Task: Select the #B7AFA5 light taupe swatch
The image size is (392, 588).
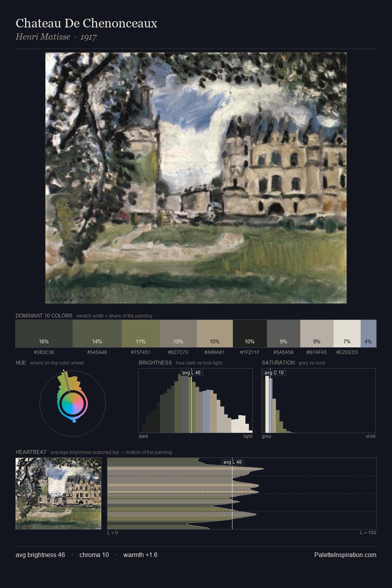Action: 317,334
